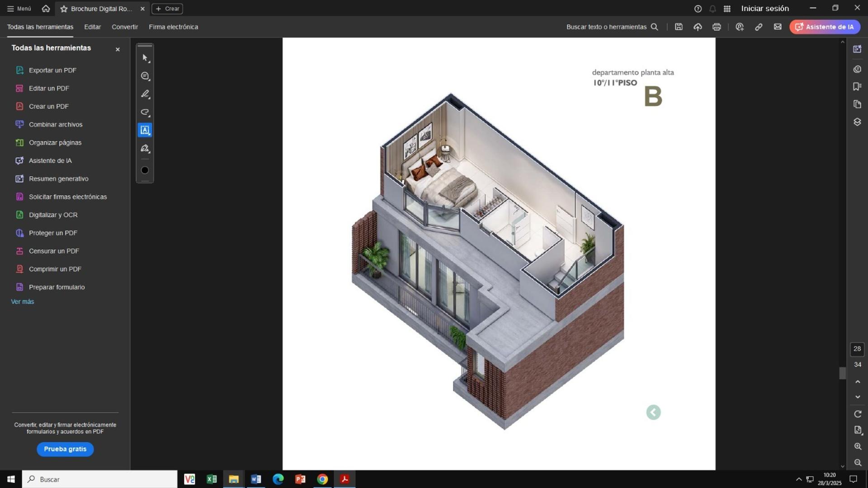Zoom in on the document
The image size is (868, 488).
click(x=858, y=446)
